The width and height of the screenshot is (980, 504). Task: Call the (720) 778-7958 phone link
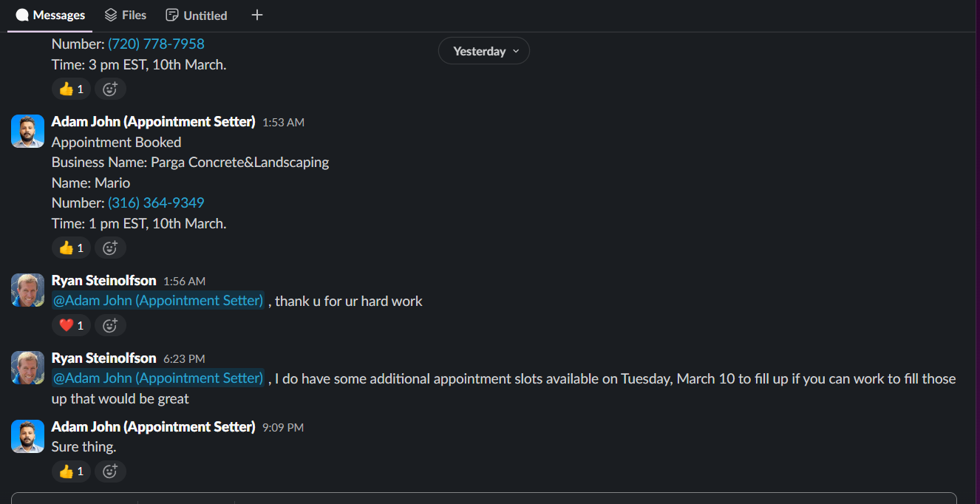point(156,44)
